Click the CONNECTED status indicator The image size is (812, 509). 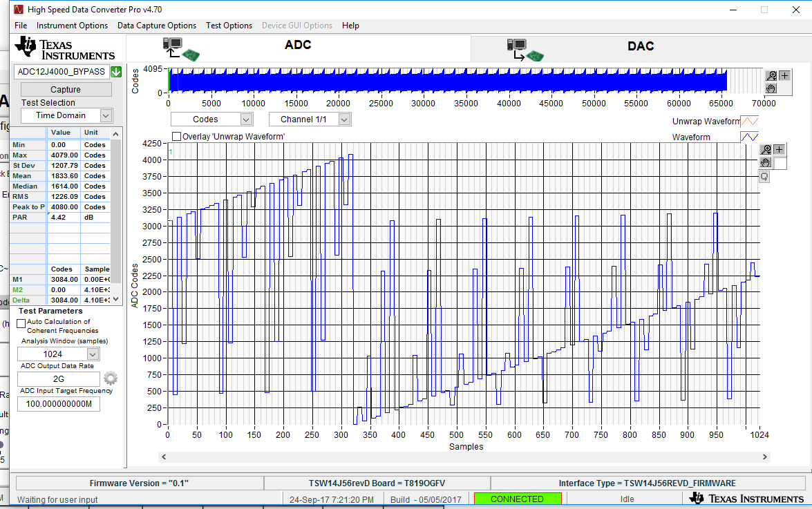click(518, 499)
